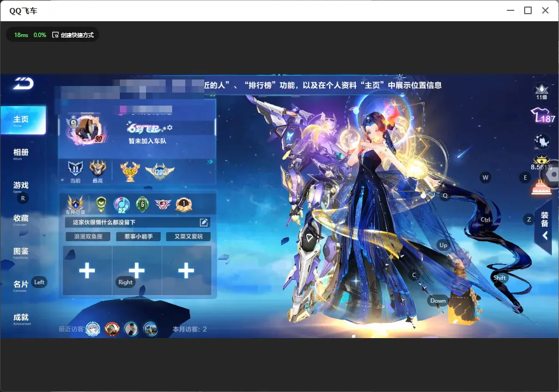Open the golden trophy 459 badge
The image size is (559, 392).
coord(130,171)
